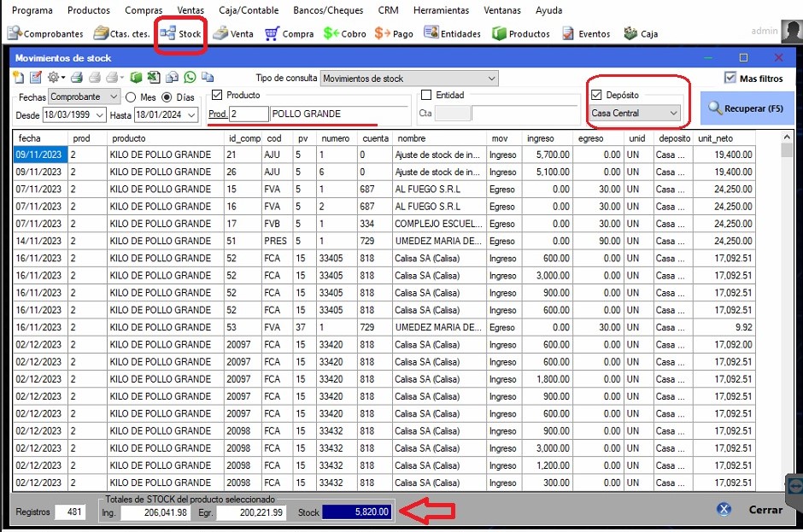Enable the Entidad filter checkbox
Screen dimensions: 803x532
pyautogui.click(x=426, y=95)
